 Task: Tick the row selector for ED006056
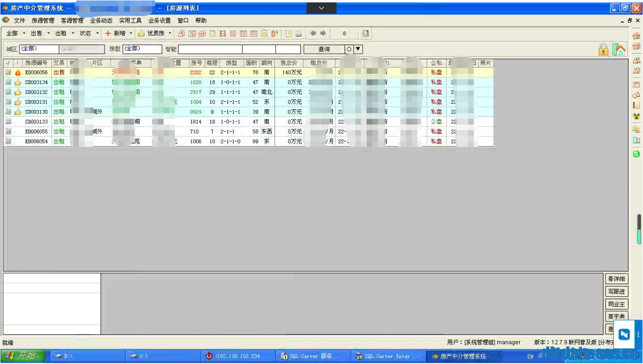click(x=8, y=72)
